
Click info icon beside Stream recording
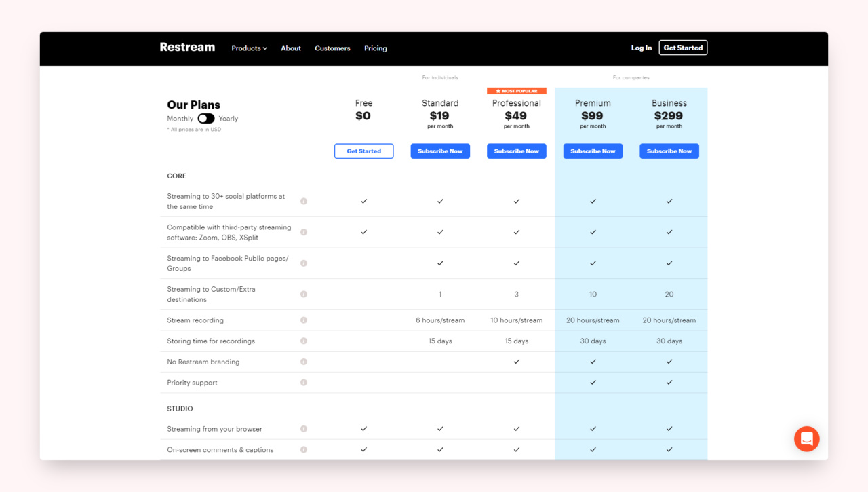pyautogui.click(x=304, y=320)
